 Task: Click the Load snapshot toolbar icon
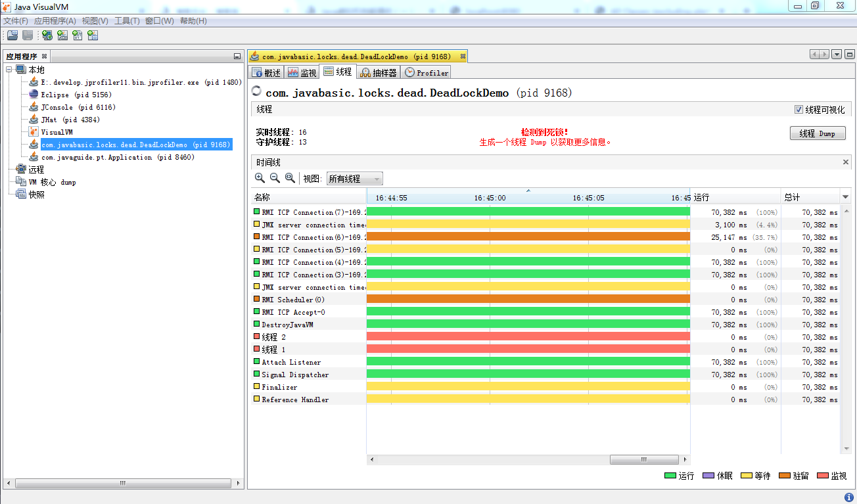(12, 35)
